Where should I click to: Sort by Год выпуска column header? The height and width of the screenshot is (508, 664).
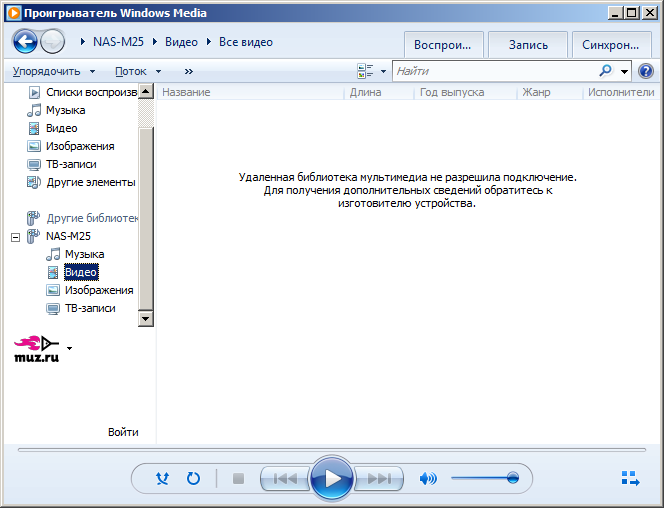[465, 92]
